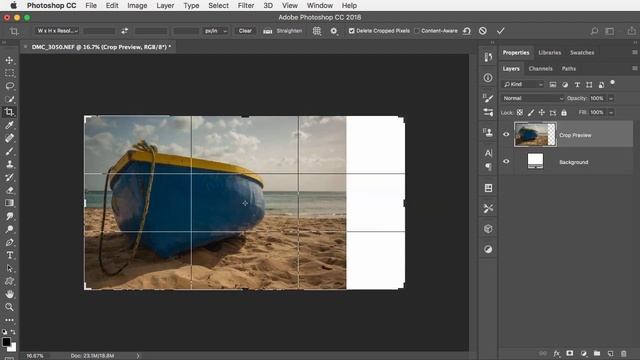Switch to the Swatches tab
Viewport: 640px width, 360px height.
point(582,53)
